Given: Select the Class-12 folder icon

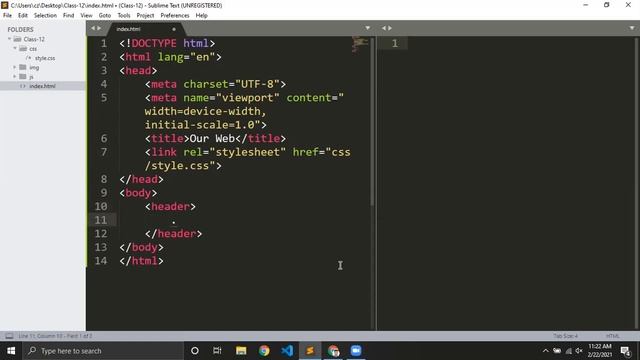Looking at the screenshot, I should pyautogui.click(x=17, y=39).
